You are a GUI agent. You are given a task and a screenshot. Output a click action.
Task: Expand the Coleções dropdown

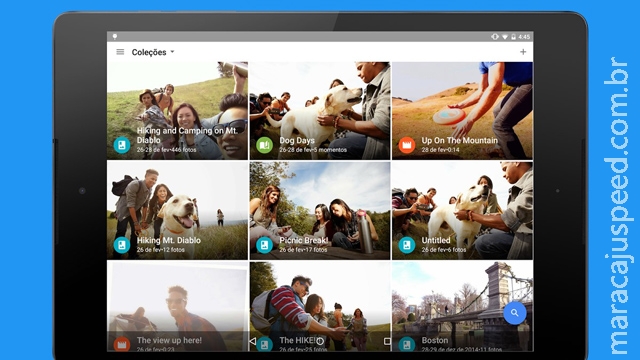[x=153, y=52]
